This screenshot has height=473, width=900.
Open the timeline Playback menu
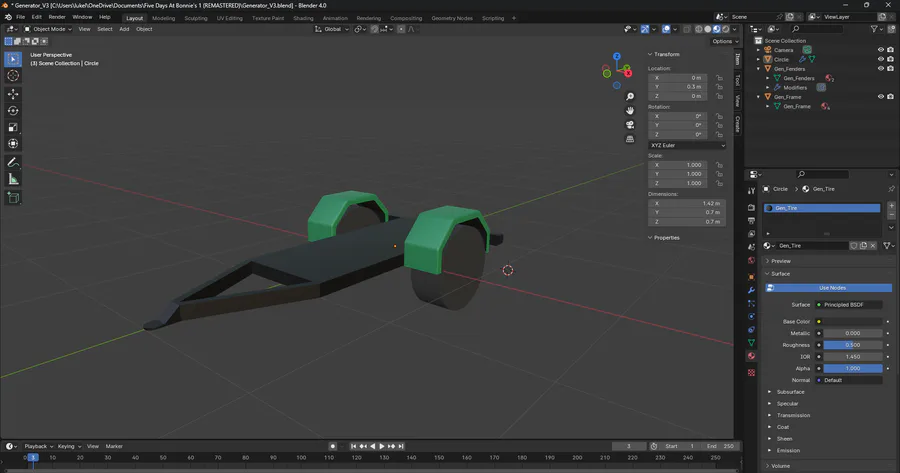[x=38, y=446]
